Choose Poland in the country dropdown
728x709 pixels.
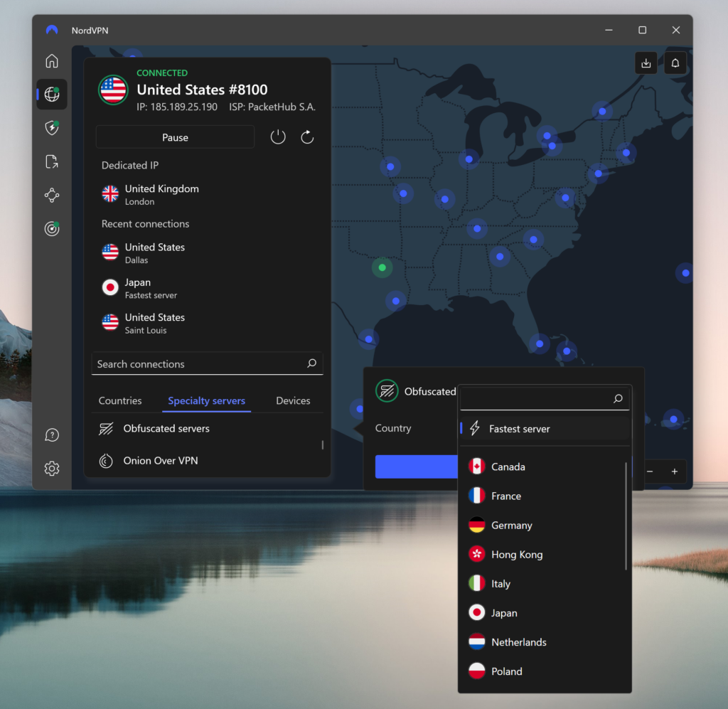544,671
